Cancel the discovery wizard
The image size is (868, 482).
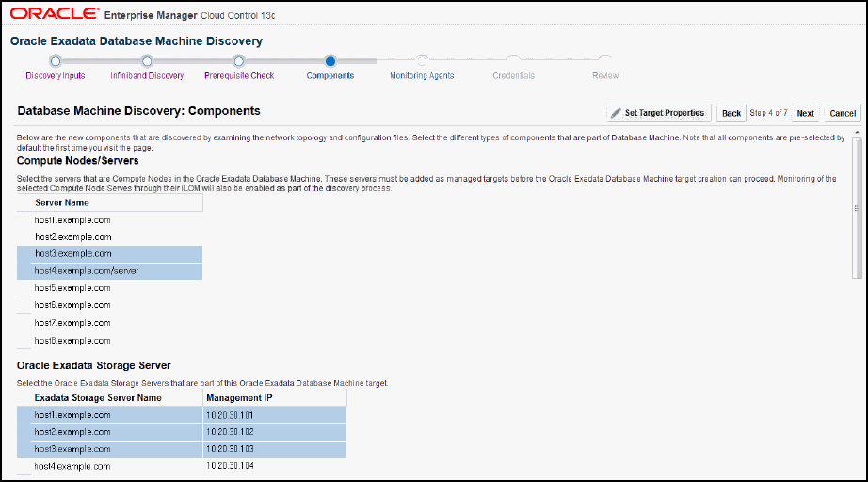(x=843, y=113)
